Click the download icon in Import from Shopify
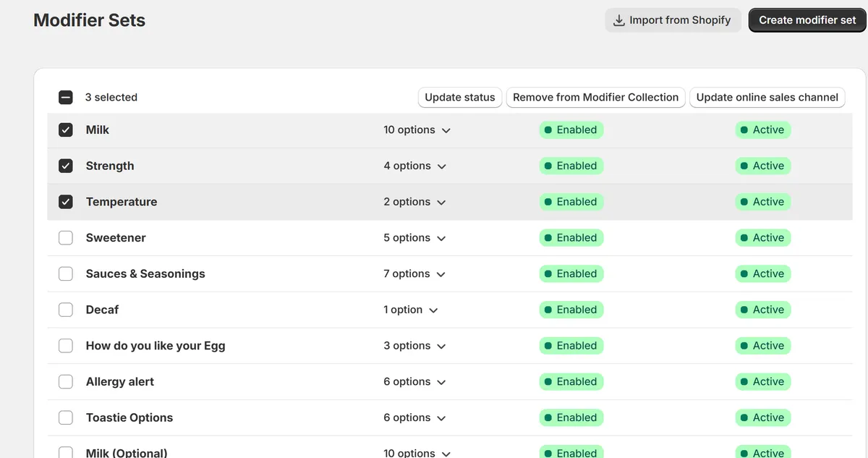The width and height of the screenshot is (868, 458). (618, 20)
